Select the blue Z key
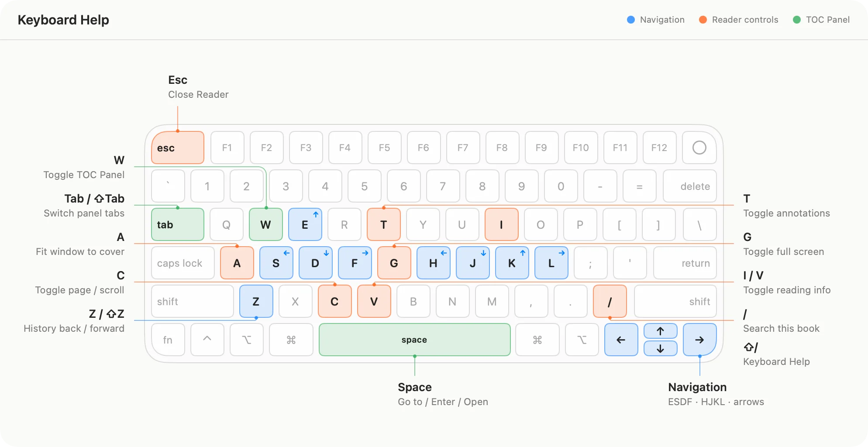This screenshot has width=868, height=447. (256, 301)
